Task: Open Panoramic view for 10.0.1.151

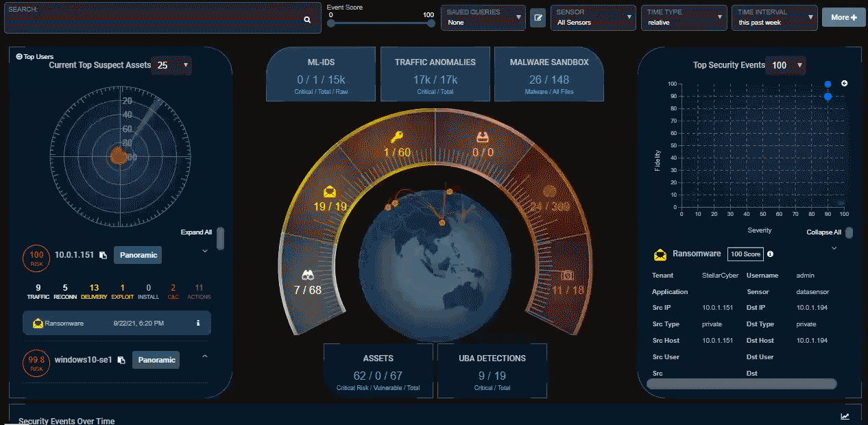Action: pos(137,255)
